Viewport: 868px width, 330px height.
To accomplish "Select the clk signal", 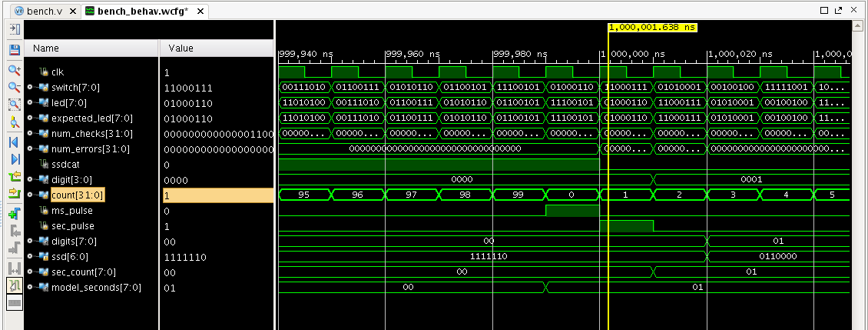I will (x=58, y=72).
